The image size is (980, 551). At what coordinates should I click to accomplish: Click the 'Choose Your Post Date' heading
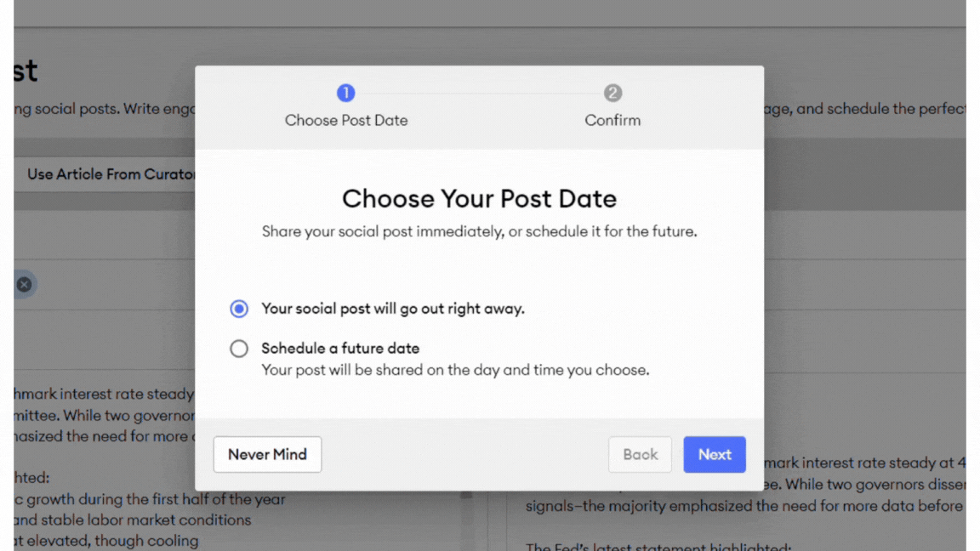480,199
